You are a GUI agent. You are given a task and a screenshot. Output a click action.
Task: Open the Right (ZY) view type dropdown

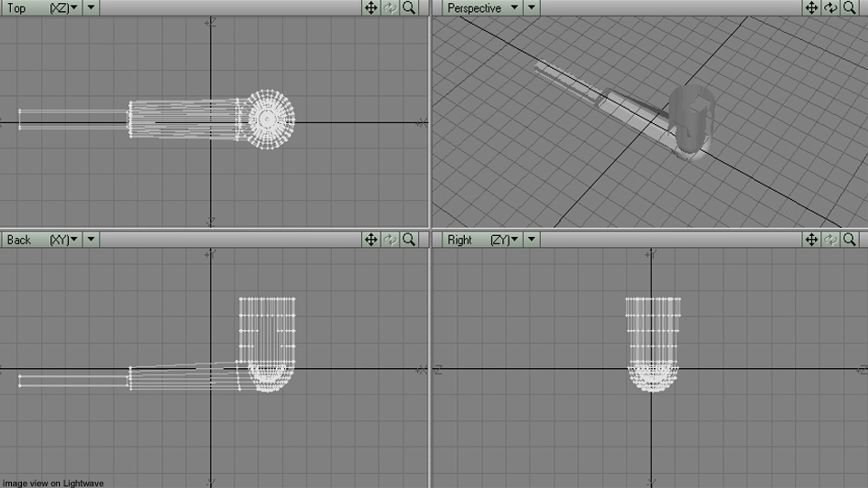point(482,239)
